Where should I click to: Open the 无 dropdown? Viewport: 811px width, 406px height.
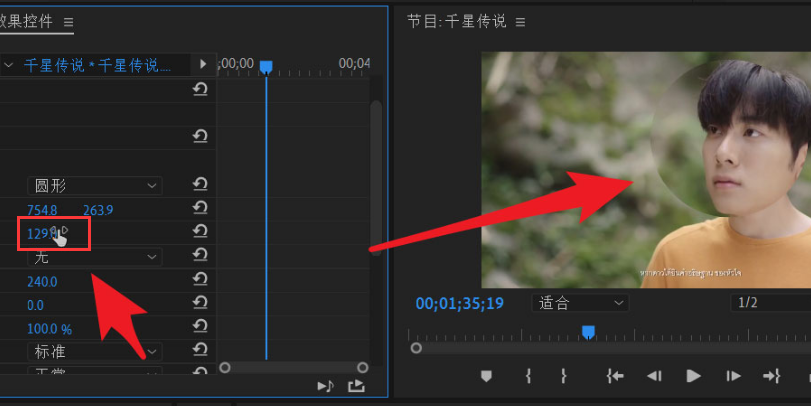pyautogui.click(x=95, y=257)
